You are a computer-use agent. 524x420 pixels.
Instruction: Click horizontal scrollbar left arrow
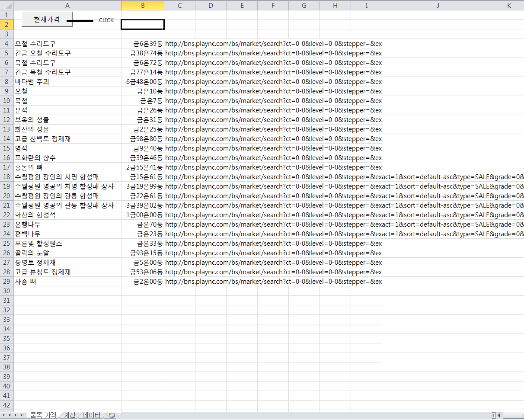499,416
